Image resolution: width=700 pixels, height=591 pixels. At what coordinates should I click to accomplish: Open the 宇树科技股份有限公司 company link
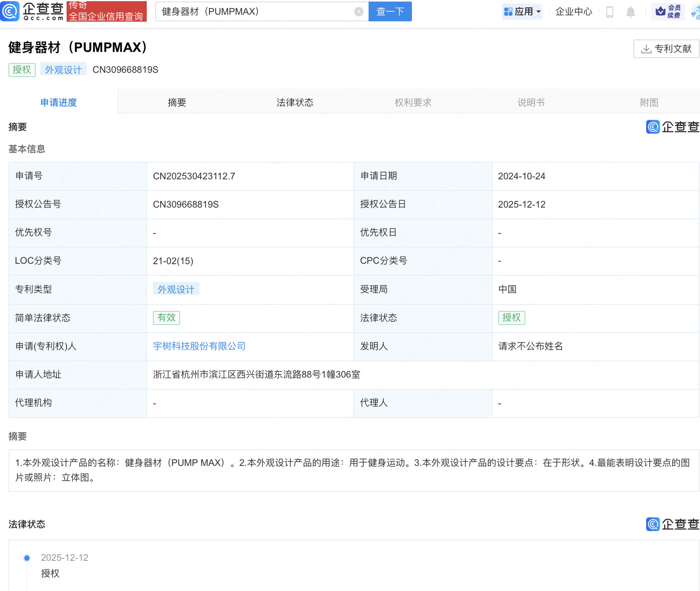[x=199, y=346]
